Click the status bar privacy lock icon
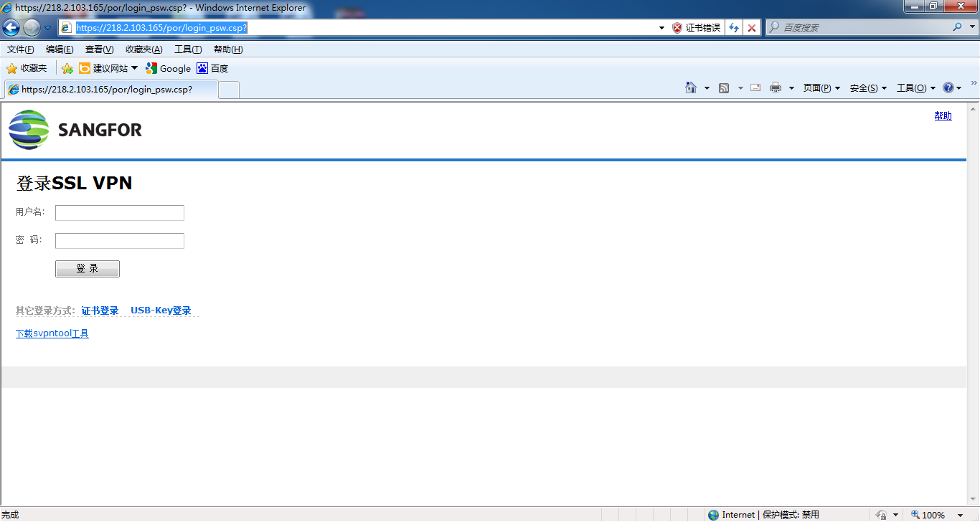This screenshot has width=980, height=522. 881,515
